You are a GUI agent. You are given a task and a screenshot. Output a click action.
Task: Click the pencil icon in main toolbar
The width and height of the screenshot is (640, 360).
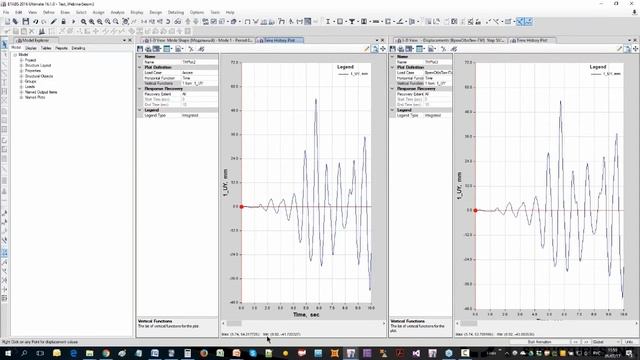click(53, 21)
